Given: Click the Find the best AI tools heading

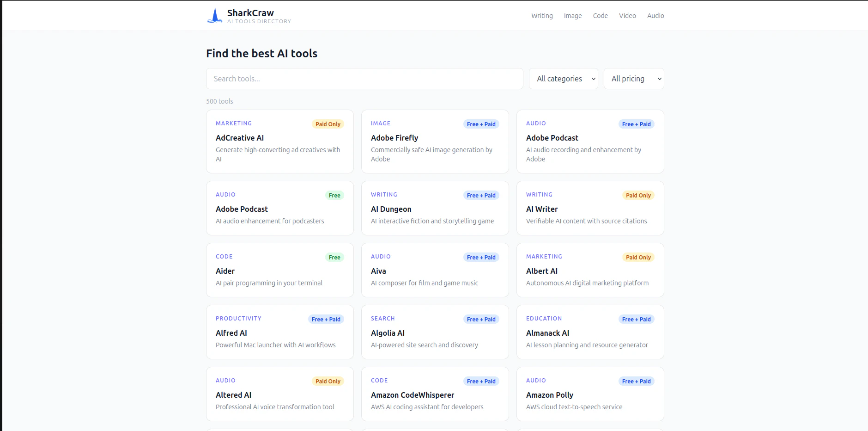Looking at the screenshot, I should click(261, 54).
